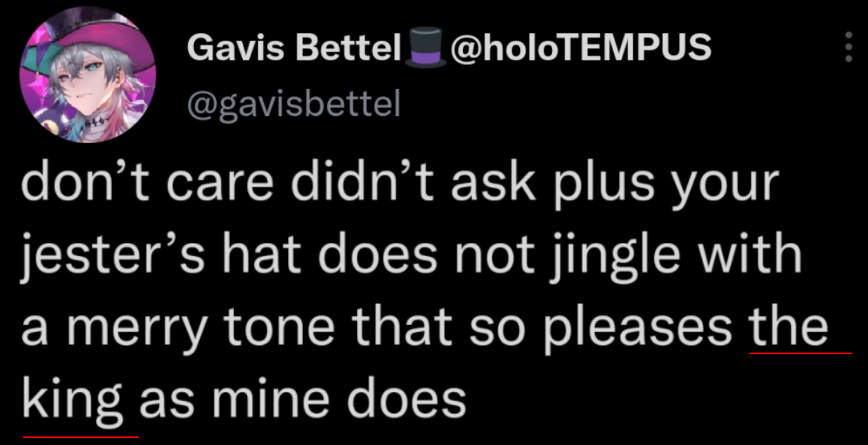The width and height of the screenshot is (868, 445).
Task: Open the @gavisbettel handle link
Action: point(294,106)
